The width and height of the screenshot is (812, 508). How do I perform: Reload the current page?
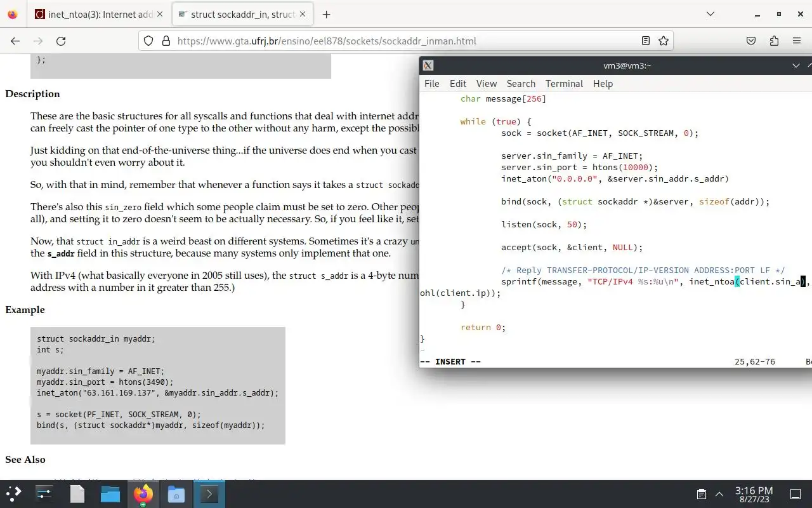(61, 41)
